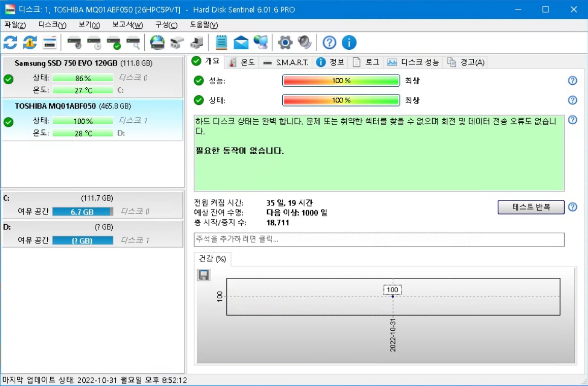Switch to the 경고(A) tab
The image size is (588, 386).
pyautogui.click(x=466, y=62)
